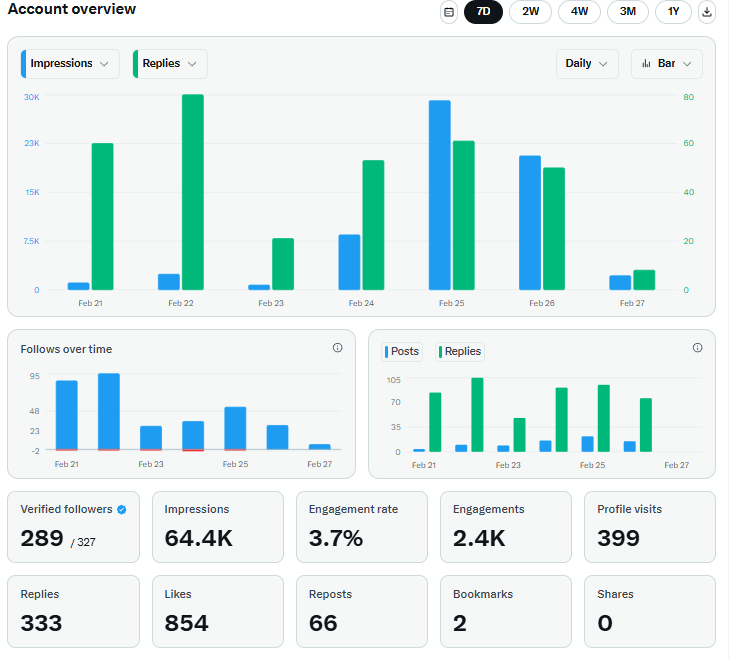
Task: Click the Likes 854 card
Action: click(x=218, y=611)
